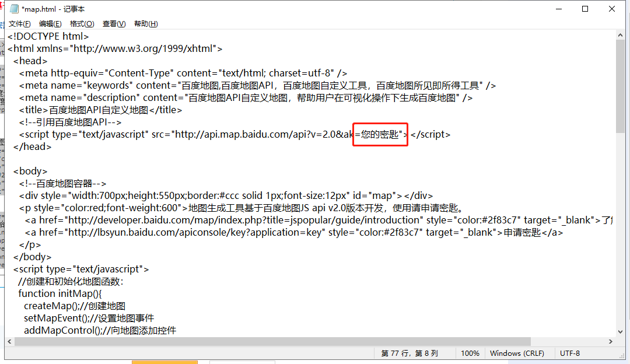Click the "createMap();//创建地图" line

75,306
